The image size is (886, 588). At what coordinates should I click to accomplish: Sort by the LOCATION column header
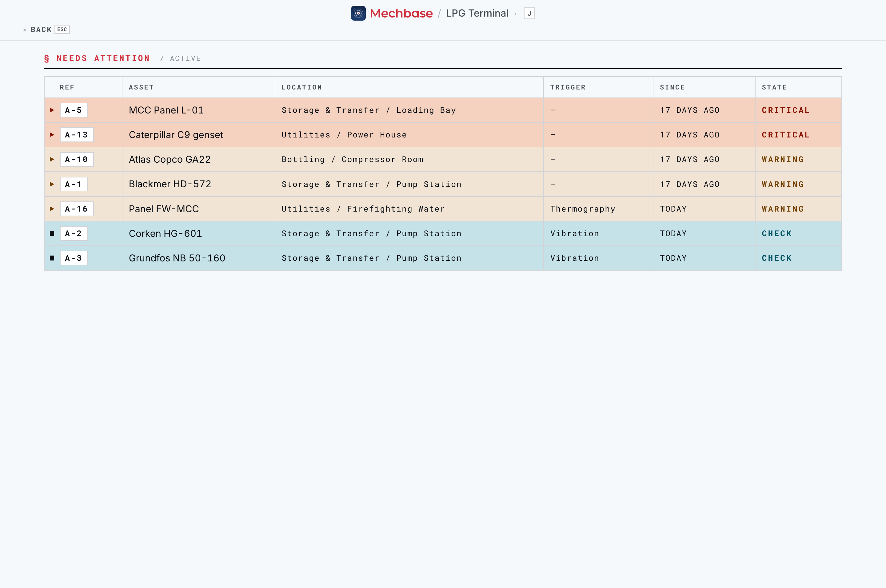tap(302, 87)
